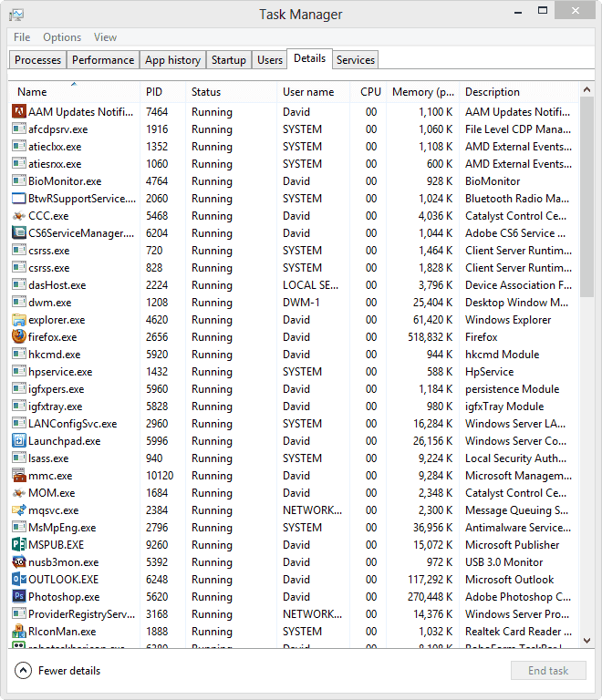The height and width of the screenshot is (700, 602).
Task: Switch to the Performance tab
Action: (x=103, y=60)
